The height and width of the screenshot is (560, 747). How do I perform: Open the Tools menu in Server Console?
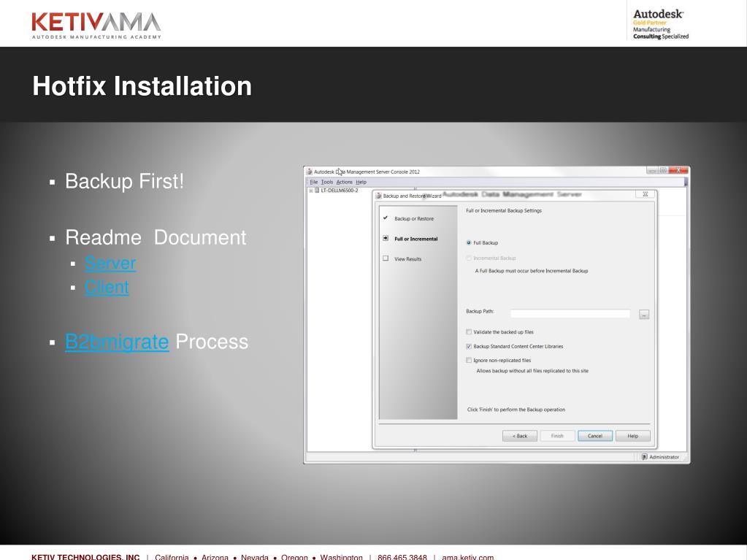pos(327,182)
